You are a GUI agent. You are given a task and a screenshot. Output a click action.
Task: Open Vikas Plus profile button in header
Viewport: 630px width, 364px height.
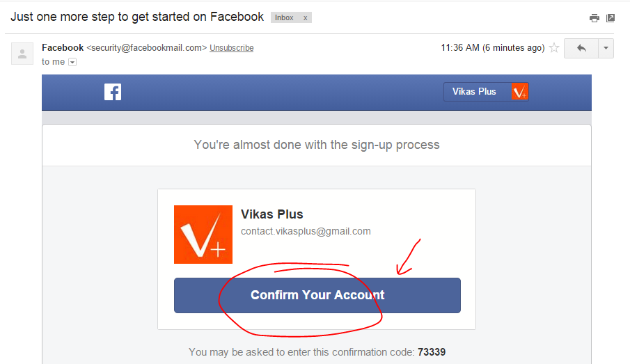point(486,92)
